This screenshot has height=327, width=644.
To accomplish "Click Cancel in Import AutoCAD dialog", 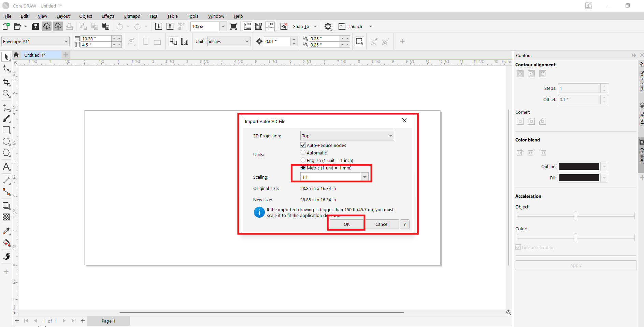I will click(382, 224).
